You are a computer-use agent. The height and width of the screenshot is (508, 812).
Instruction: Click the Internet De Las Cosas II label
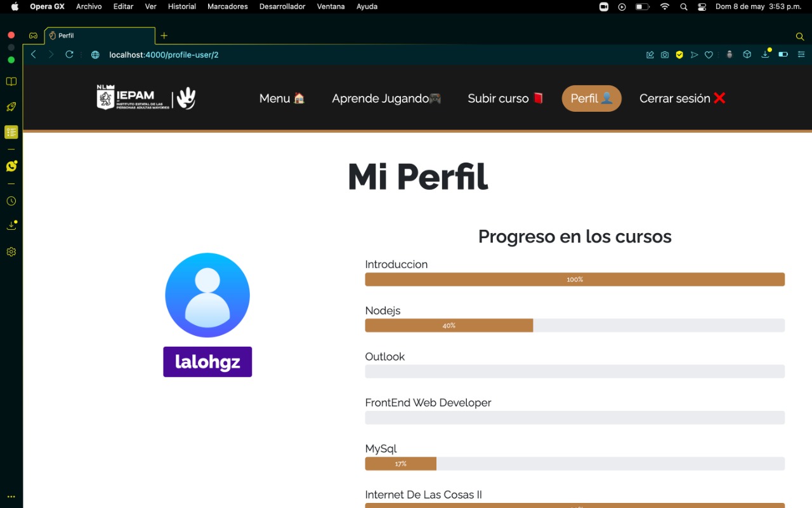pyautogui.click(x=424, y=495)
